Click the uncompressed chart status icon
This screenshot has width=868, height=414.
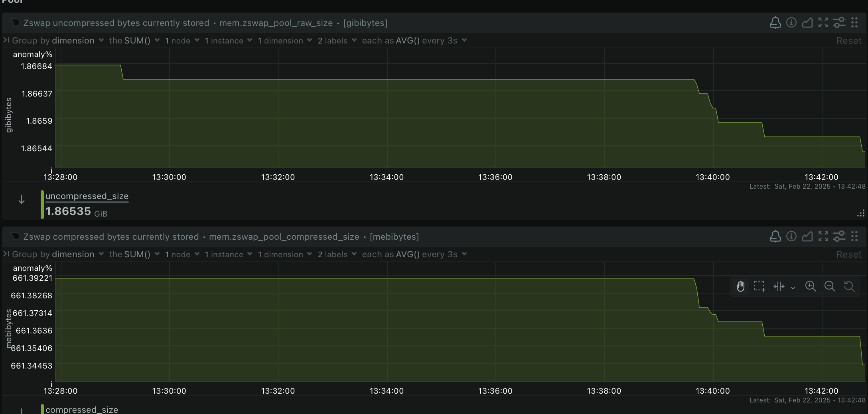tap(16, 23)
